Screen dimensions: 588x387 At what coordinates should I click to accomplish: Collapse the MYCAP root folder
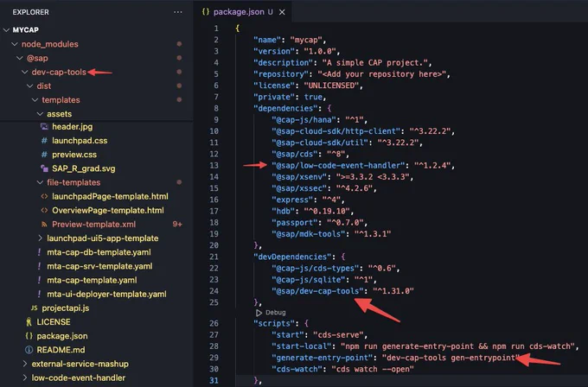click(6, 30)
